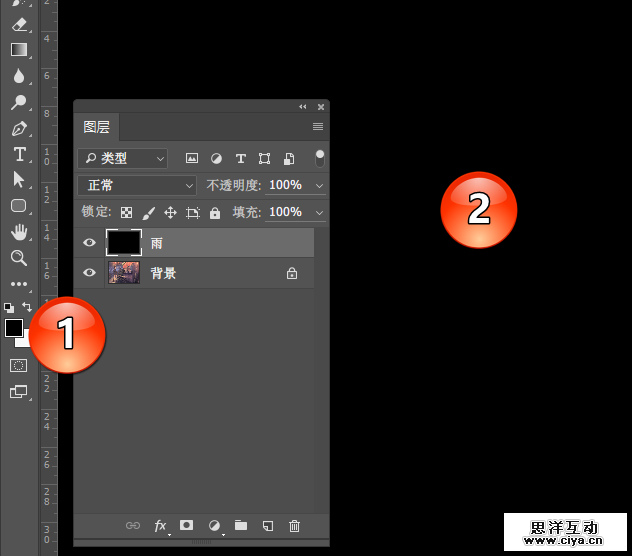Create a new layer

coord(268,526)
